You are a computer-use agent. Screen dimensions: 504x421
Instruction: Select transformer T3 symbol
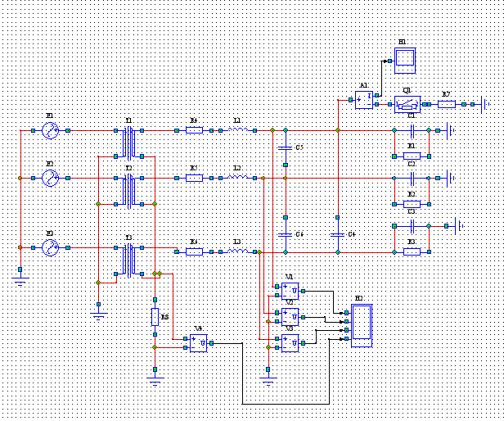[129, 260]
